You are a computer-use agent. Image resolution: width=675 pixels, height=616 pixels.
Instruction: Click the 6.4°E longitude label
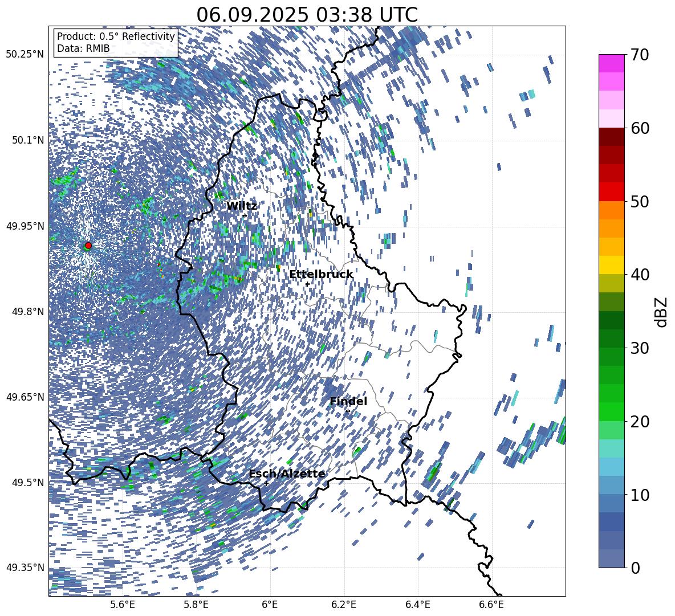(x=417, y=605)
